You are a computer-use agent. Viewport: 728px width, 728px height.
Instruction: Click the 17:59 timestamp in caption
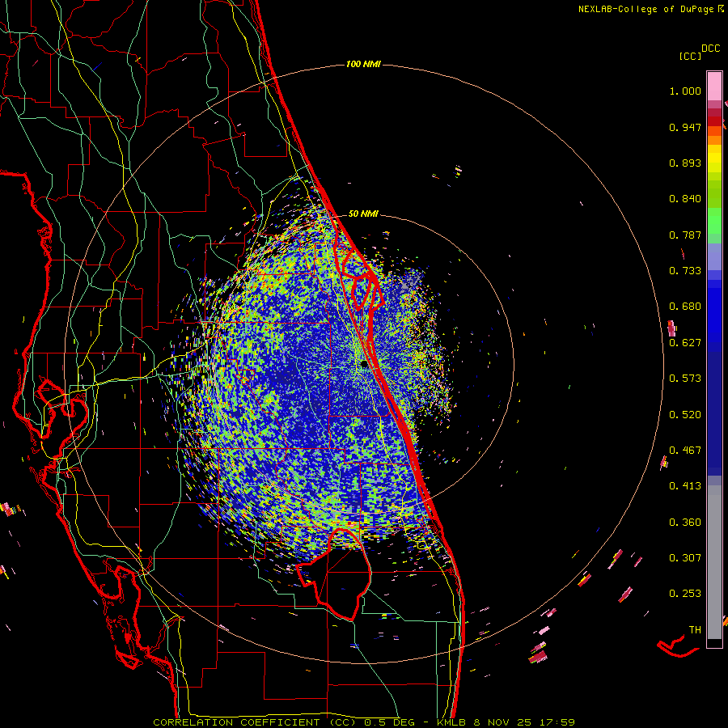pyautogui.click(x=559, y=722)
